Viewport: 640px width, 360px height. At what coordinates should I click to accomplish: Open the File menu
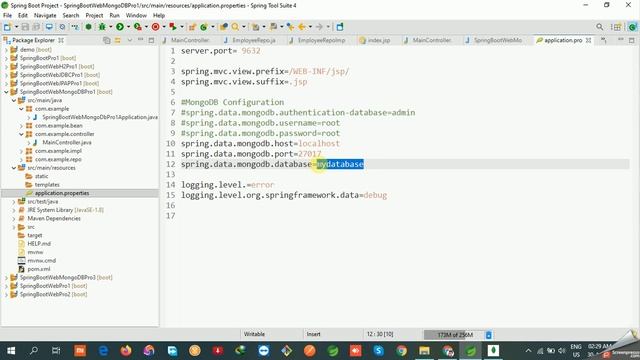[7, 16]
